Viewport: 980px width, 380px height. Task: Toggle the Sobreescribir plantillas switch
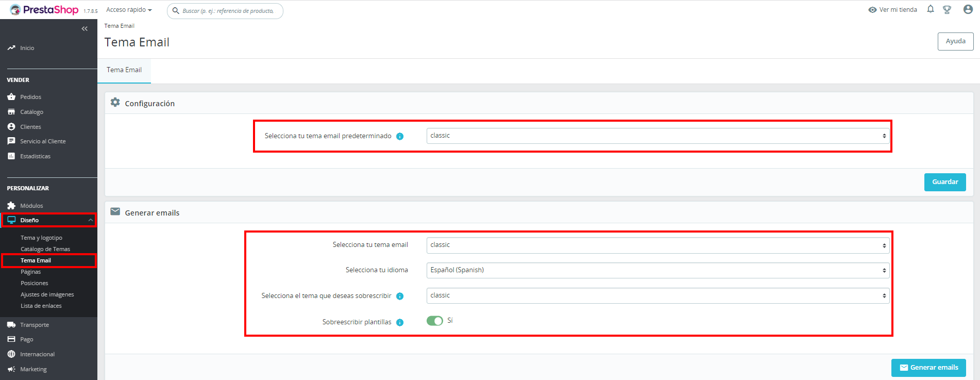tap(435, 321)
